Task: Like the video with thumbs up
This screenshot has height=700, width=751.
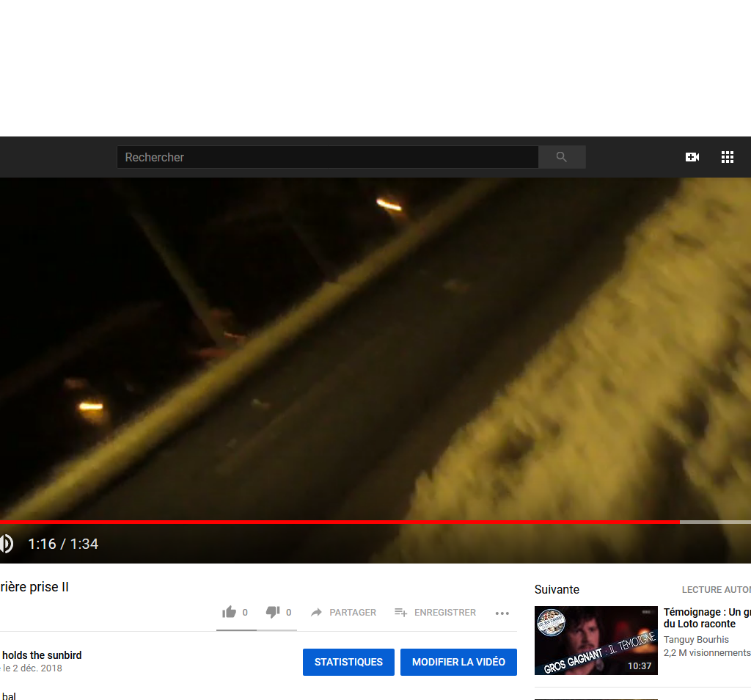Action: click(x=230, y=612)
